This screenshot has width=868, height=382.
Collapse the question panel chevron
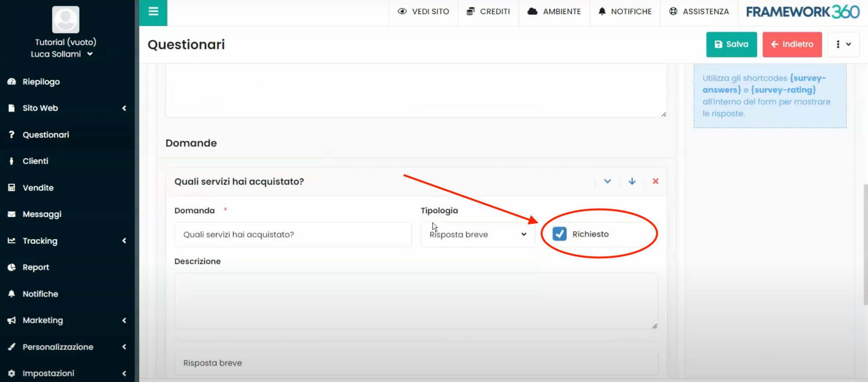point(607,181)
